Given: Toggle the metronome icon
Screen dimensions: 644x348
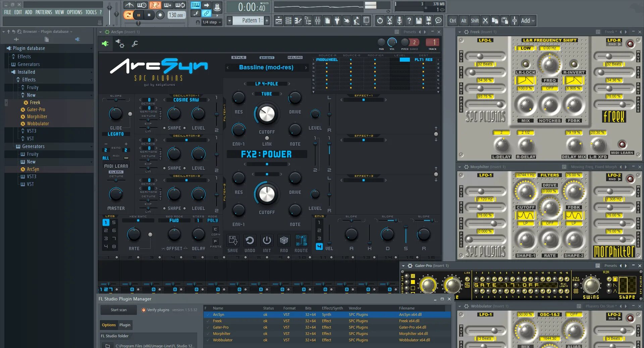Looking at the screenshot, I should [129, 5].
